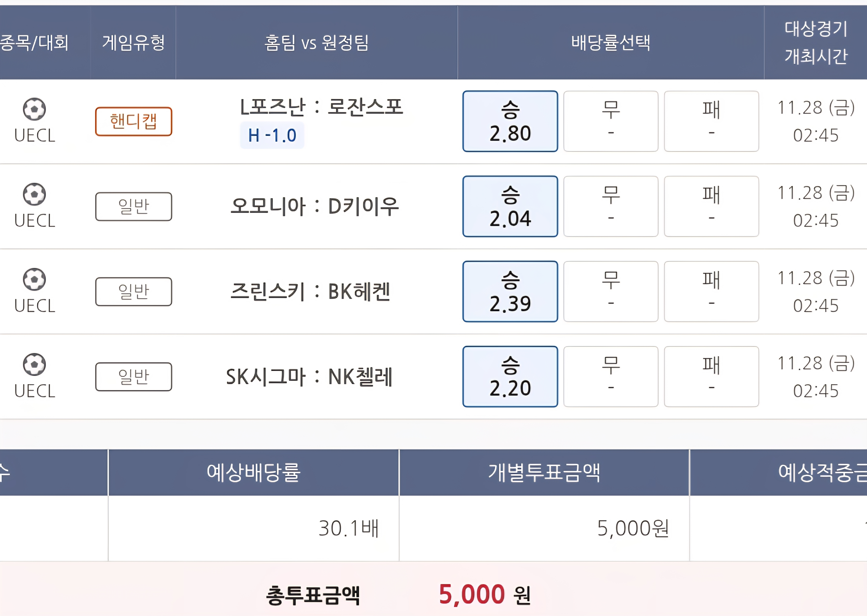Select 패 (loss) for L포즈난 match
Screen dimensions: 867x616
[x=711, y=121]
